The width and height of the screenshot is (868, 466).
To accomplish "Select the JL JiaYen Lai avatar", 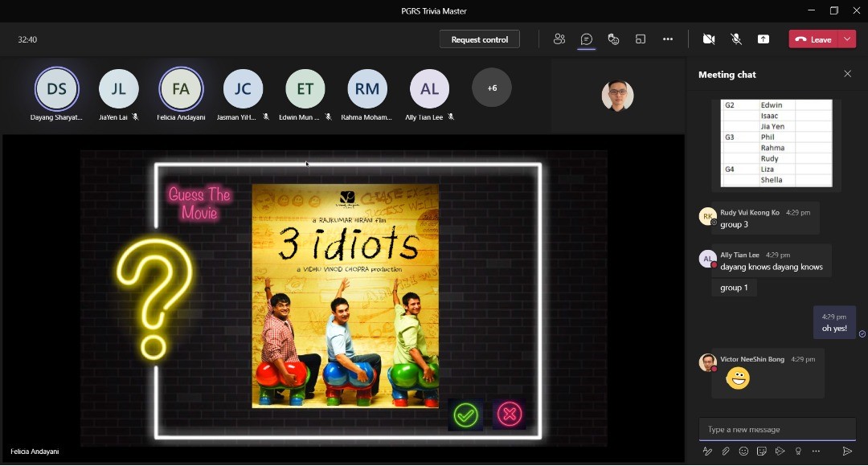I will 118,88.
